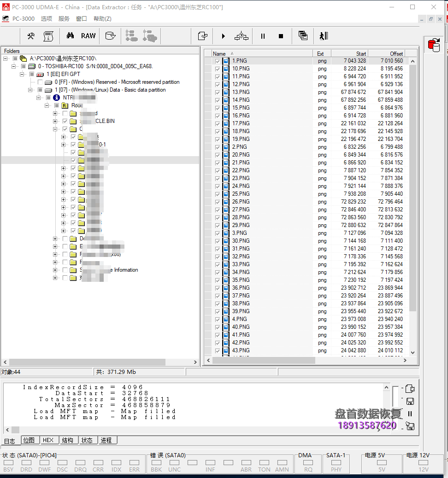Screen dimensions: 448x478
Task: Switch to the 位图 tab
Action: (29, 440)
